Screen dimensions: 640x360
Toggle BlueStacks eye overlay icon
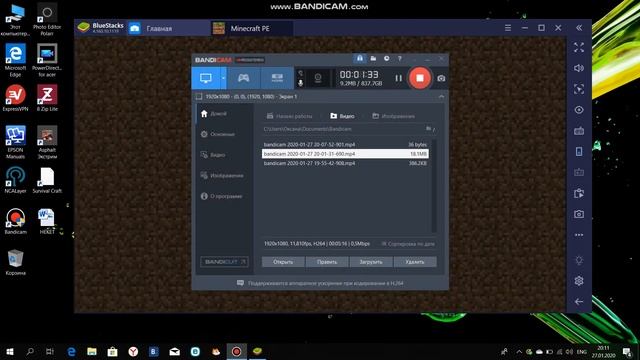579,110
